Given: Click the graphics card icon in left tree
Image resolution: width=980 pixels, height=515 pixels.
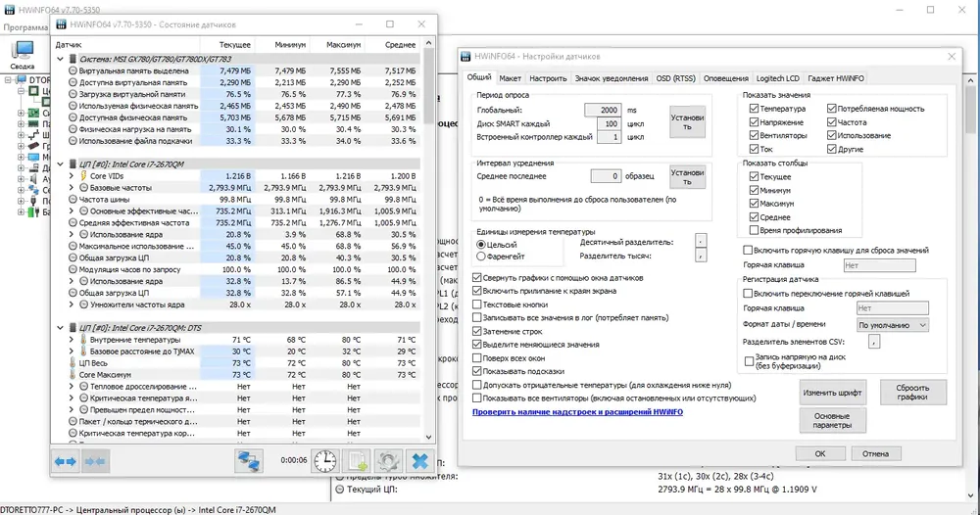Looking at the screenshot, I should pos(33,146).
